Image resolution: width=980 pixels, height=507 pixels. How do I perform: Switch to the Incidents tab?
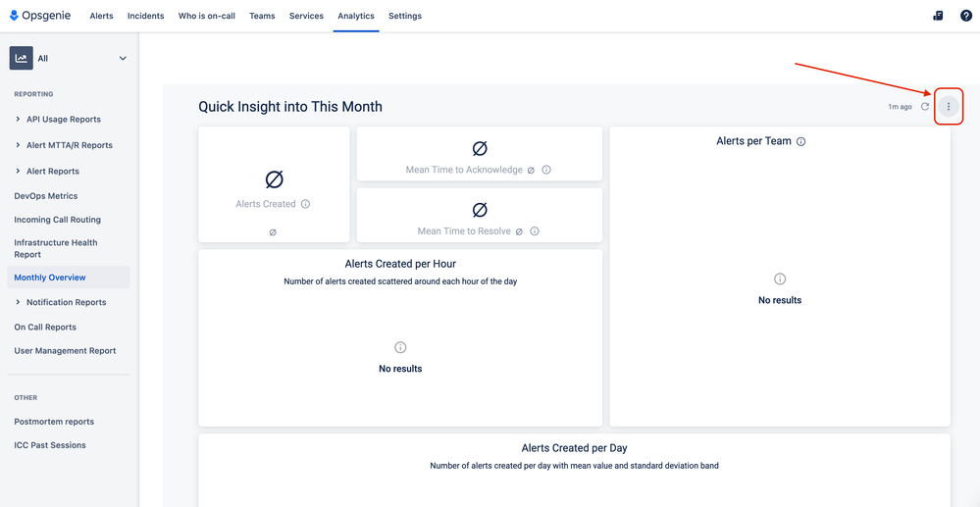point(145,16)
